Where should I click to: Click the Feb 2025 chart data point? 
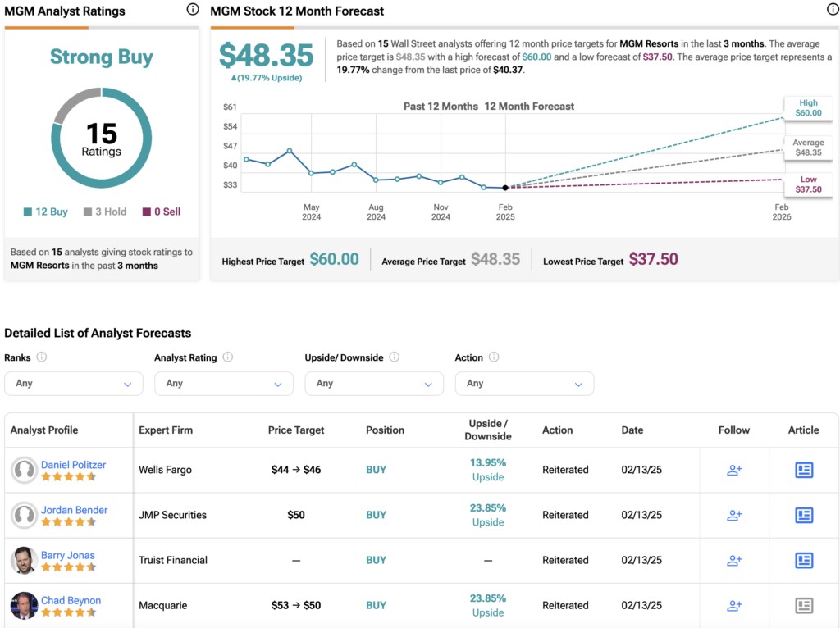point(505,188)
